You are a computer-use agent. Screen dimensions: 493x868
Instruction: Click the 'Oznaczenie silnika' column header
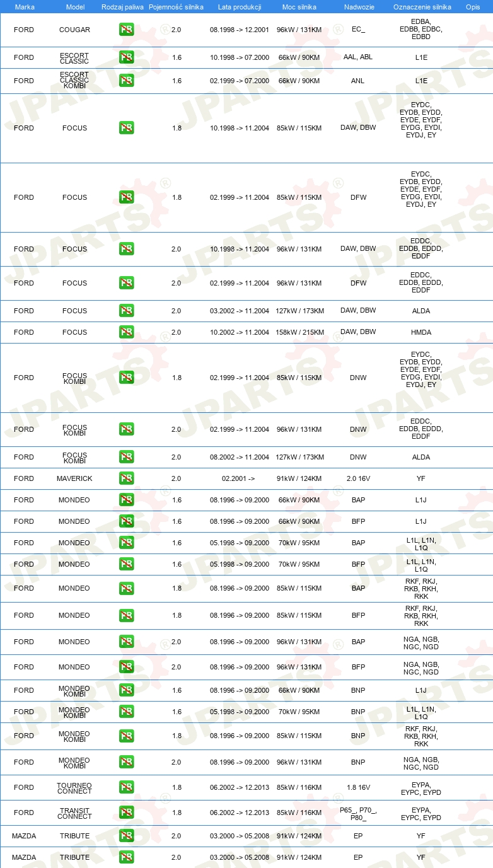pyautogui.click(x=422, y=6)
